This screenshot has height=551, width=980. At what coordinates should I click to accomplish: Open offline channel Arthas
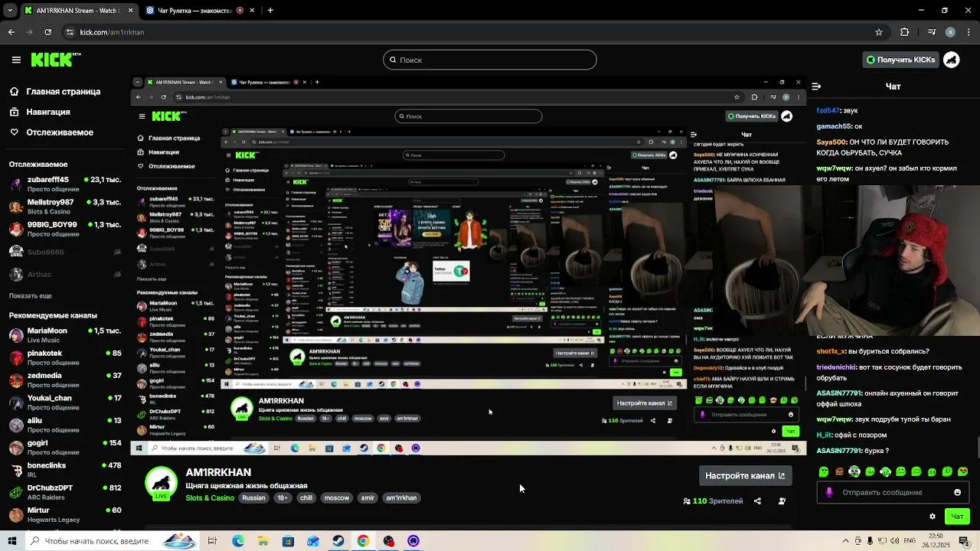65,274
